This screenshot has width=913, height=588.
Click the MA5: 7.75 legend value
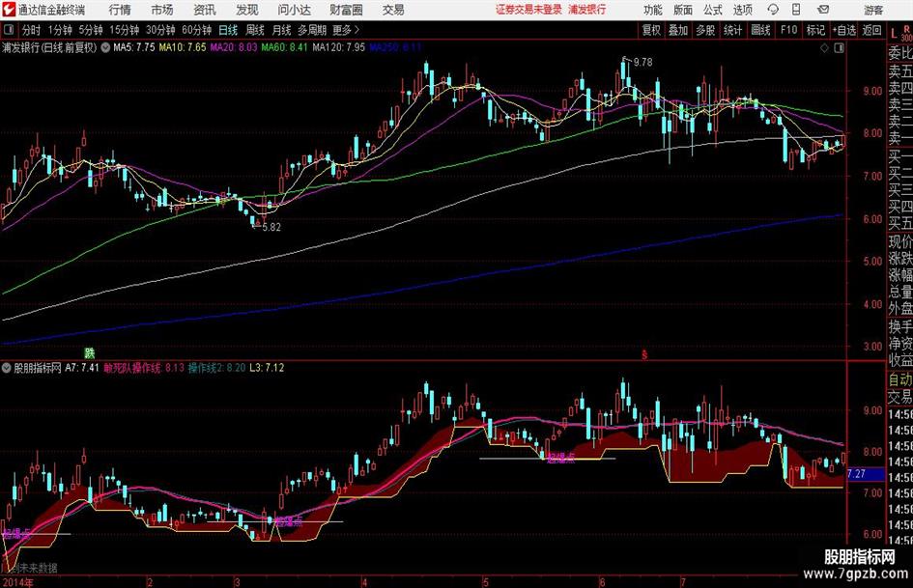[x=134, y=47]
